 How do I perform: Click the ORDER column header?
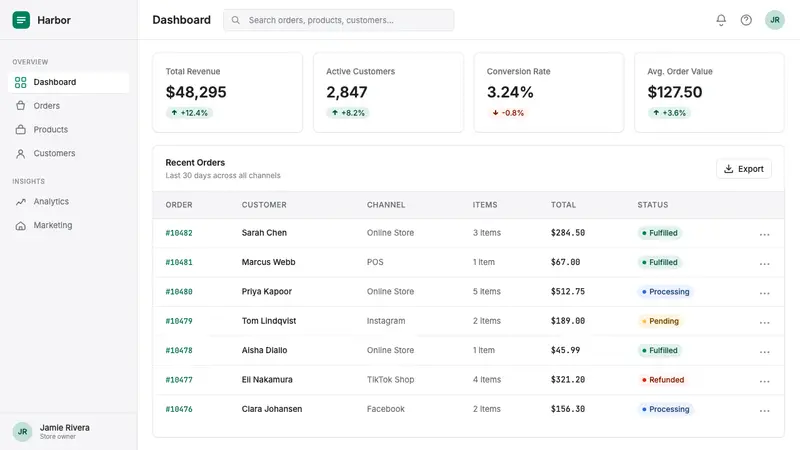pos(179,205)
